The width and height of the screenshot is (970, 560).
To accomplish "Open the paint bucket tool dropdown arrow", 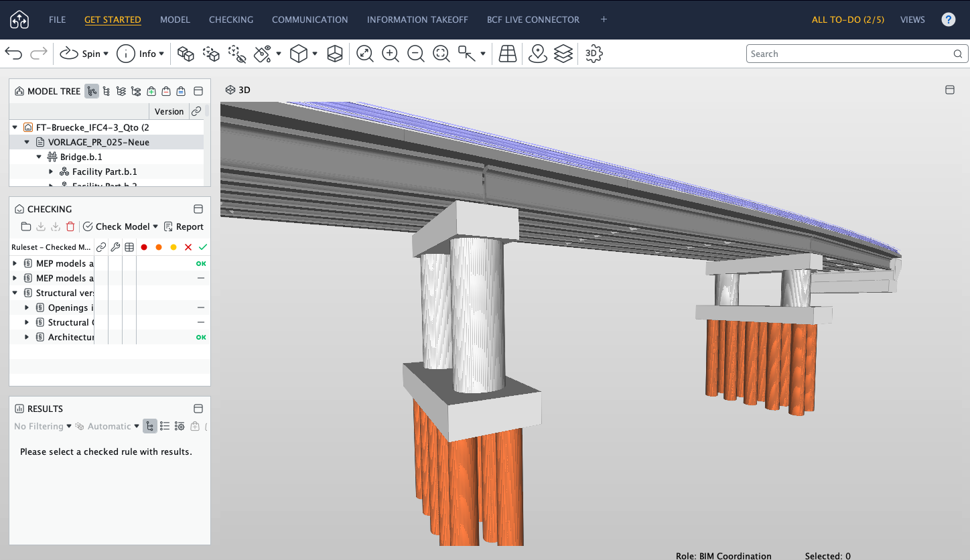I will 279,54.
